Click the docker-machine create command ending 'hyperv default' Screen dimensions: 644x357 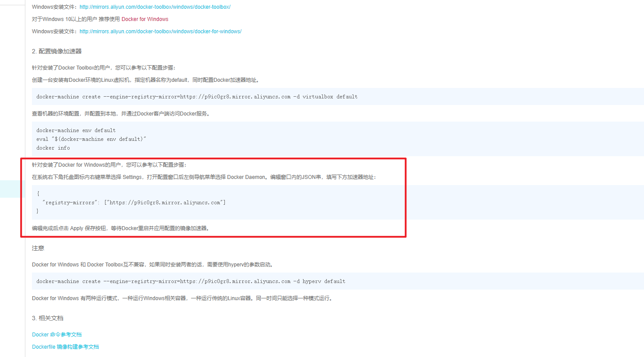pyautogui.click(x=191, y=281)
